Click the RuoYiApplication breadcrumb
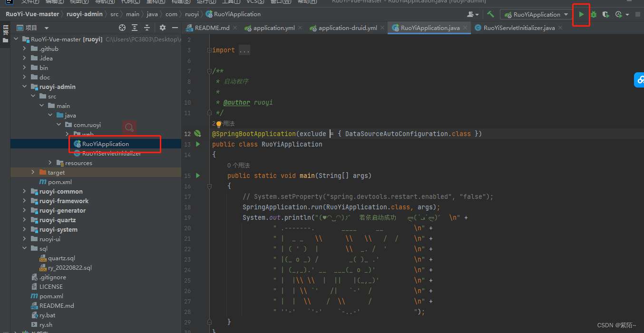This screenshot has height=333, width=644. click(x=233, y=14)
